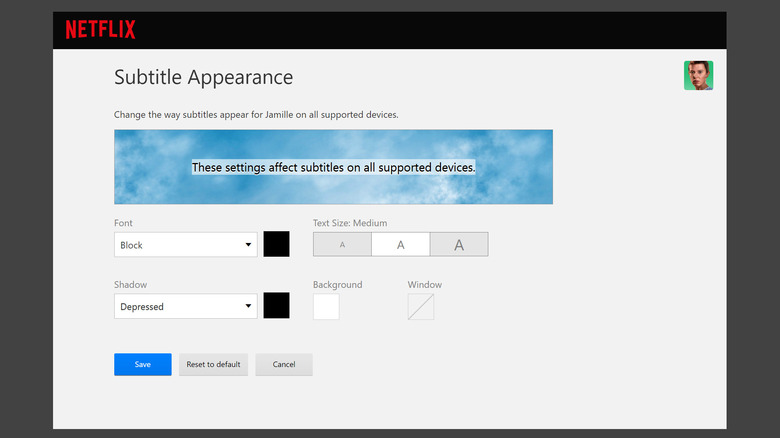Choose the white Background color swatch

tap(326, 307)
